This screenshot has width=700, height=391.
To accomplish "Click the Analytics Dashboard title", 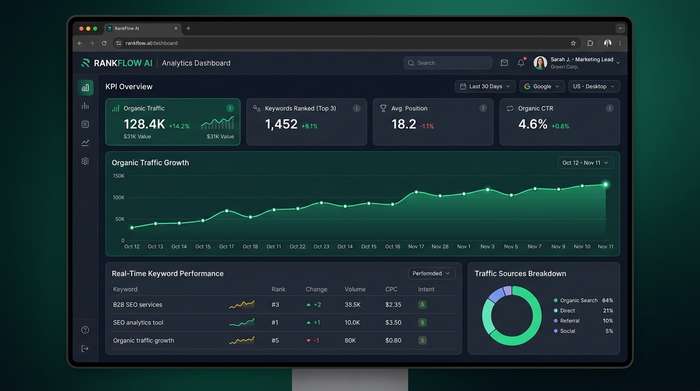I will tap(196, 63).
